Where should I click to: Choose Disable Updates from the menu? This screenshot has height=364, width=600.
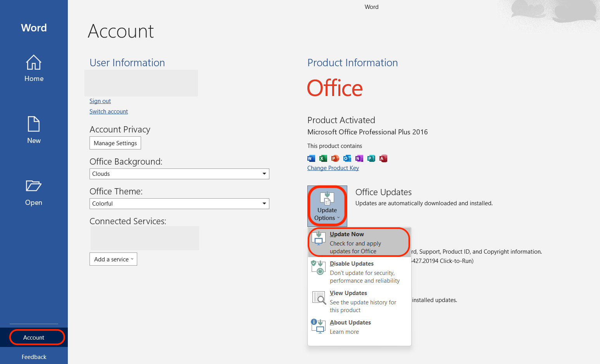(359, 272)
